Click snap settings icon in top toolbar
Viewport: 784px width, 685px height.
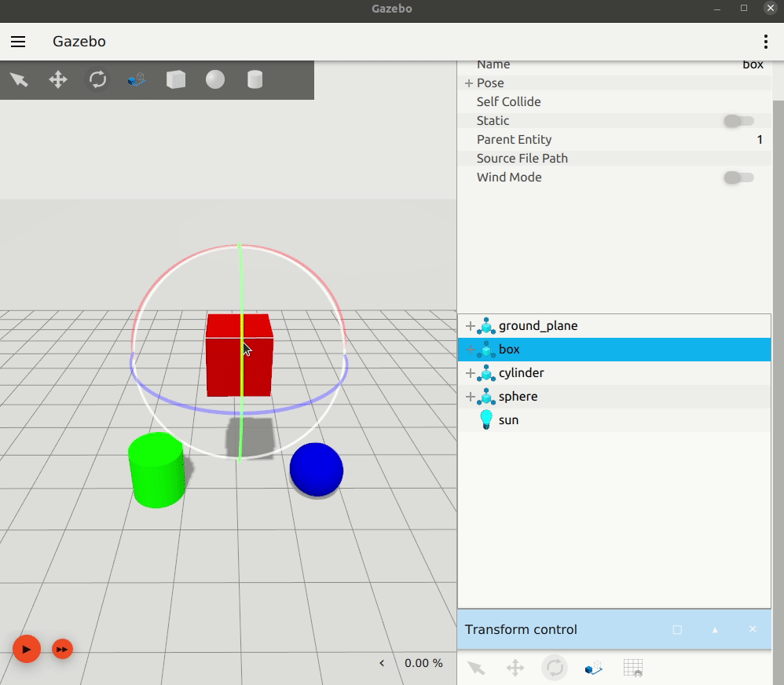pos(137,79)
